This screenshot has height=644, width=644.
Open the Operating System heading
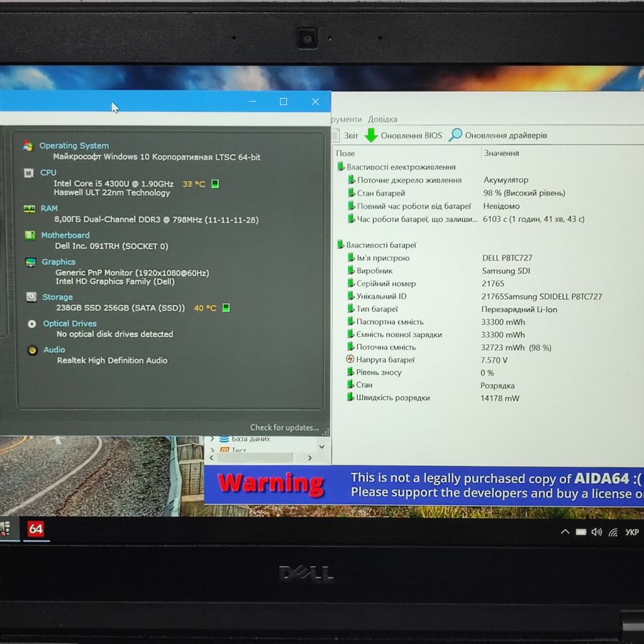pyautogui.click(x=74, y=145)
